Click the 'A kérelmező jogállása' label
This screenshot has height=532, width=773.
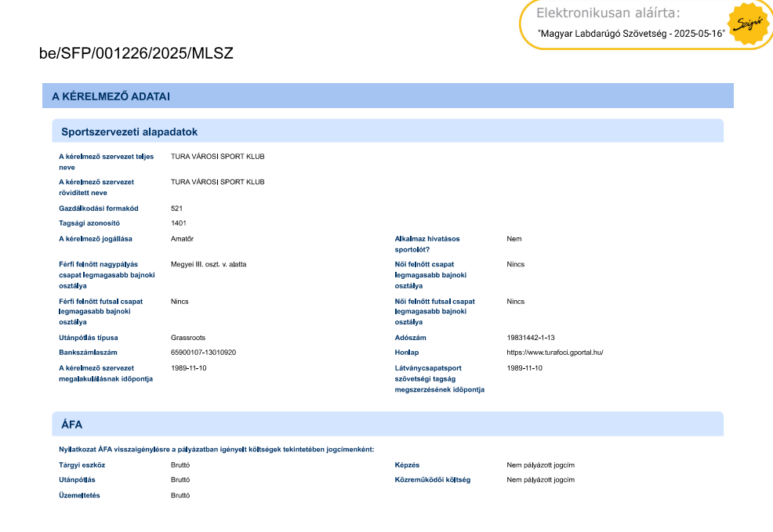click(96, 239)
